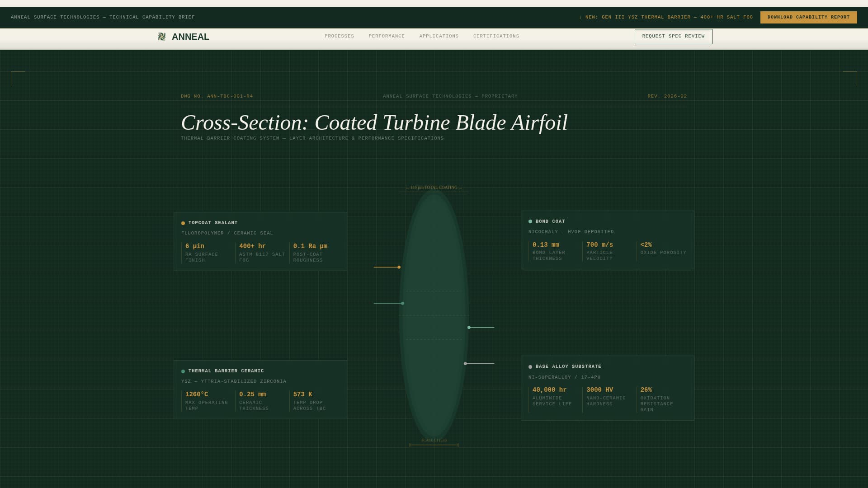Open the PERFORMANCE navigation menu
Image resolution: width=868 pixels, height=488 pixels.
click(387, 36)
